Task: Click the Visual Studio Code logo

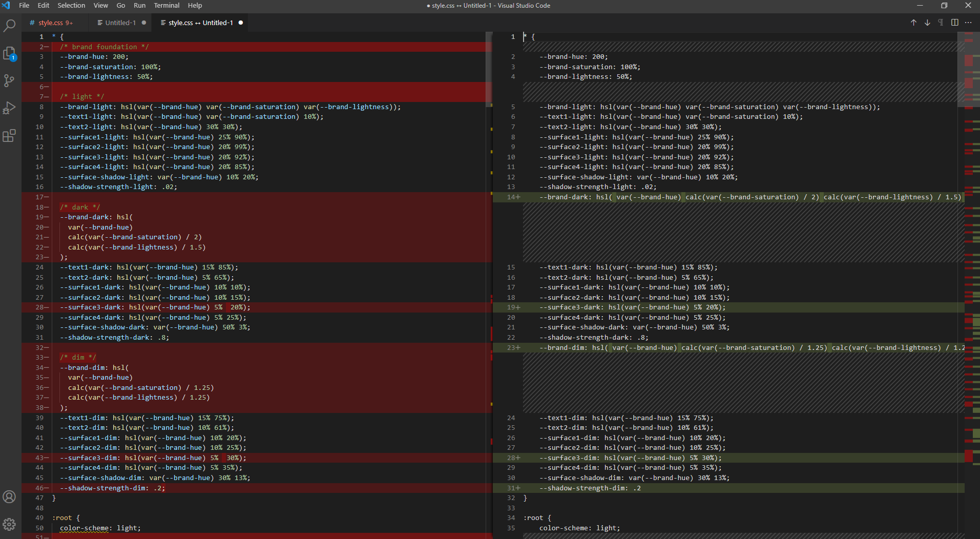Action: click(x=6, y=5)
